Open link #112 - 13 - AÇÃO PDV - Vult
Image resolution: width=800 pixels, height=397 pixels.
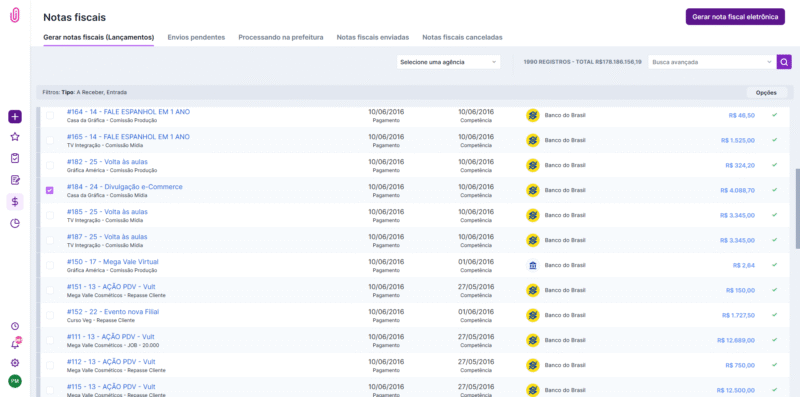point(111,362)
